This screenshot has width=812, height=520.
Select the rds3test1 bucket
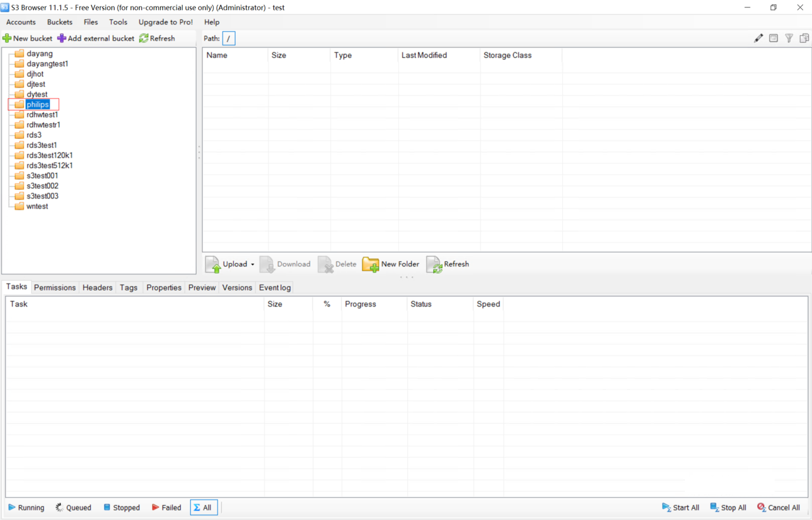(42, 145)
